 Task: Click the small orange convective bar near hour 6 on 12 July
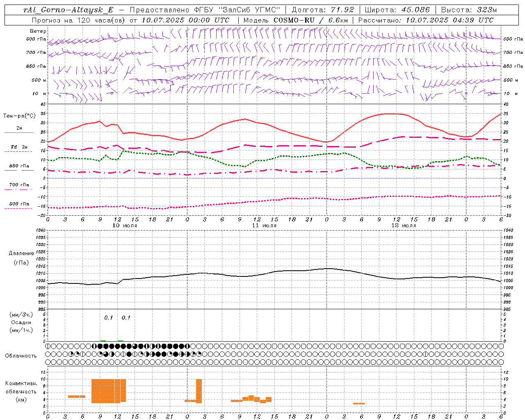pyautogui.click(x=359, y=404)
